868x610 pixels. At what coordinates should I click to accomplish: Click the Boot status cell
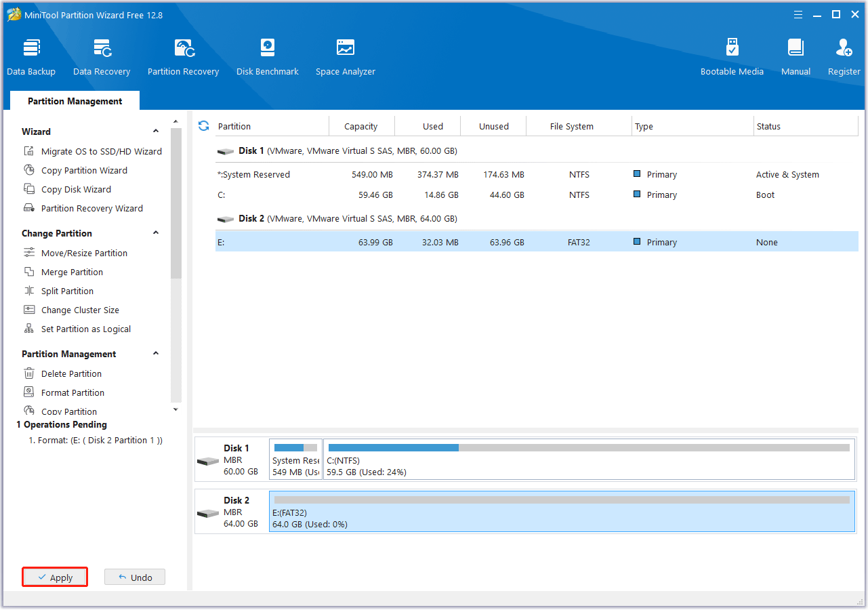coord(766,195)
